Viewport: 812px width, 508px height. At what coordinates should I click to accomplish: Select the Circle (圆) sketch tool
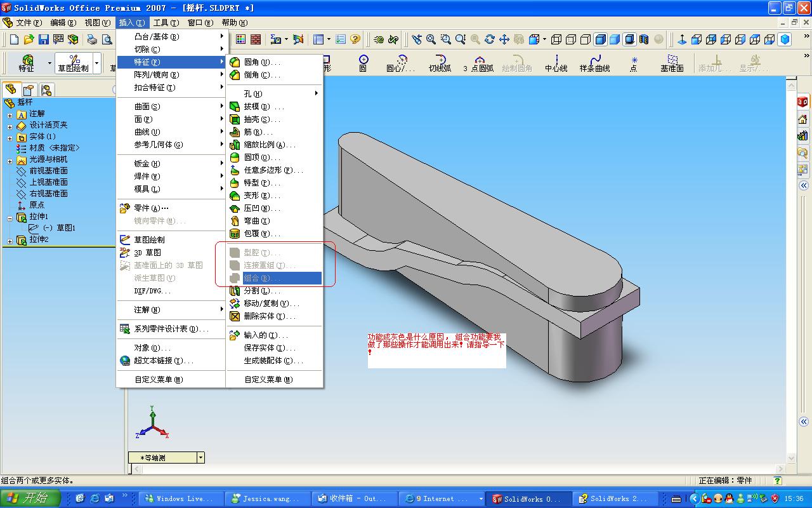point(363,63)
